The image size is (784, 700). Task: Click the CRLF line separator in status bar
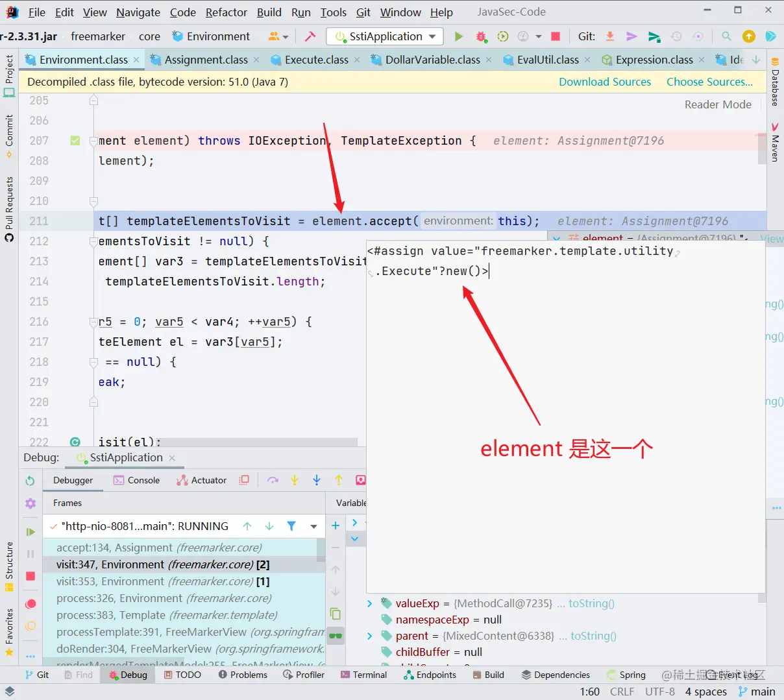point(622,692)
